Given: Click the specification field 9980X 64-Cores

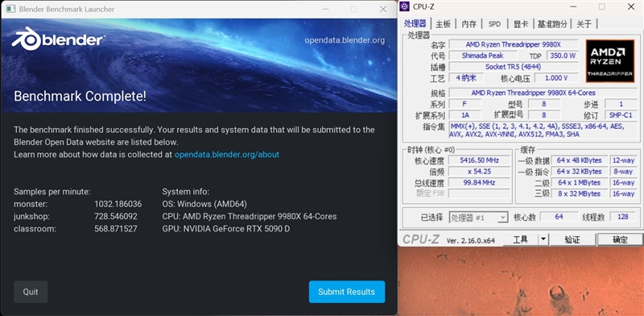Looking at the screenshot, I should (543, 93).
